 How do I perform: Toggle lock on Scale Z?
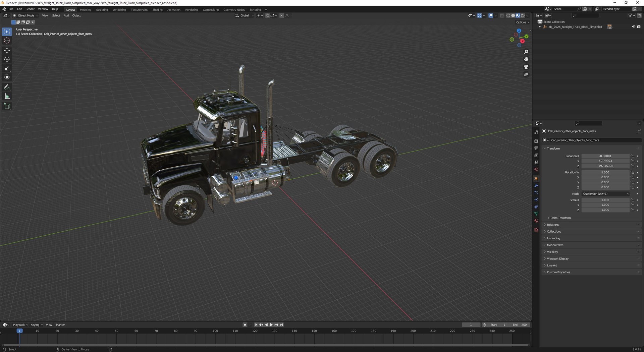tap(632, 210)
